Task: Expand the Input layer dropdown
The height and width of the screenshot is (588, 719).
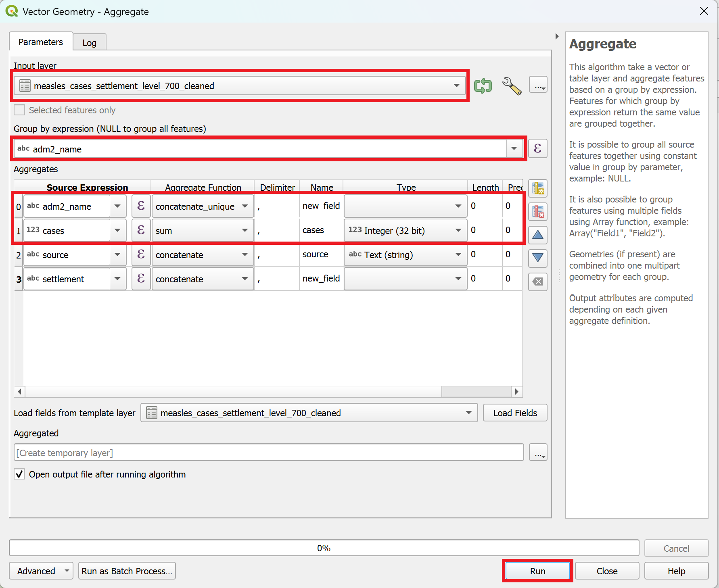Action: (x=456, y=86)
